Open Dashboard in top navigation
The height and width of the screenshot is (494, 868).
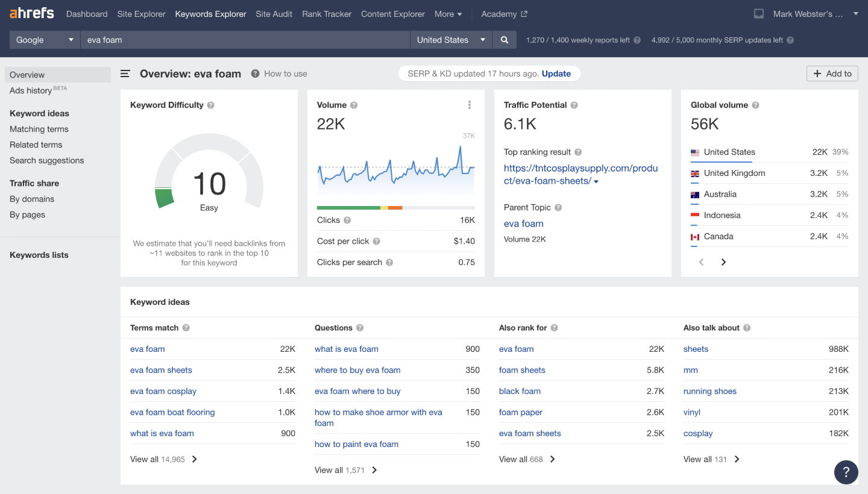tap(87, 14)
